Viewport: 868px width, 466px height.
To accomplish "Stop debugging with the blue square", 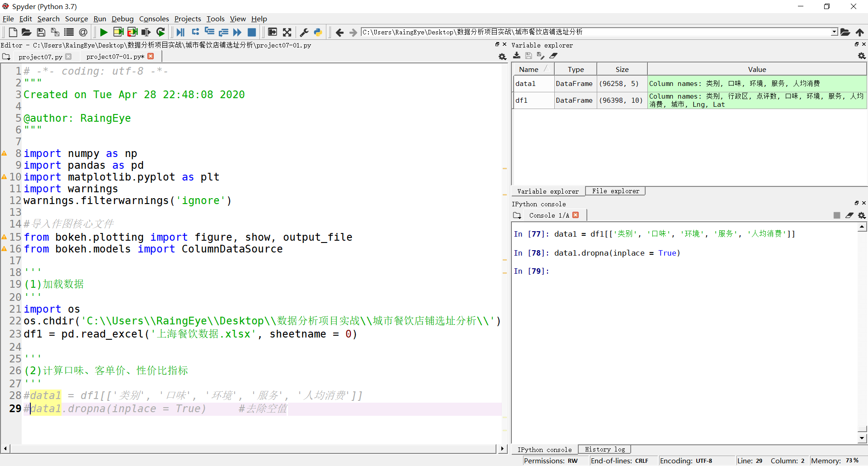I will click(252, 32).
